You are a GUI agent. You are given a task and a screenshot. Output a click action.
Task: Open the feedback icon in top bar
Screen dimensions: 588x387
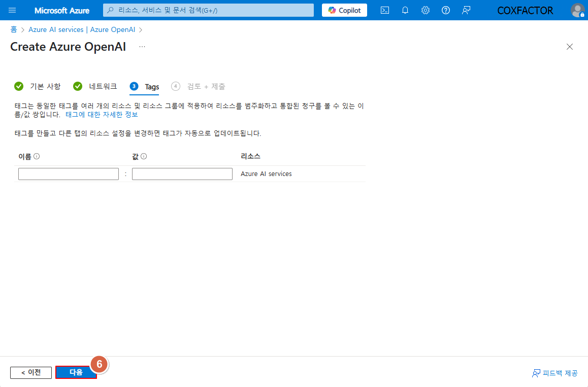pyautogui.click(x=466, y=10)
